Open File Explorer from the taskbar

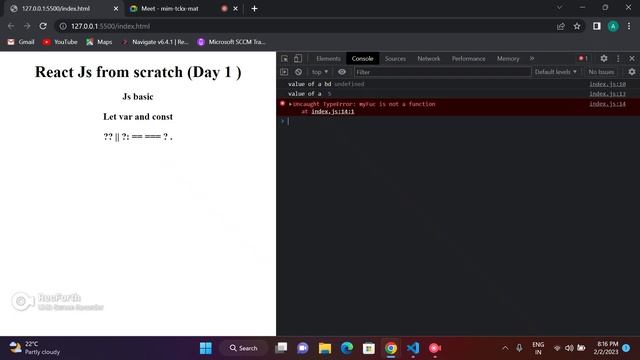(x=325, y=348)
